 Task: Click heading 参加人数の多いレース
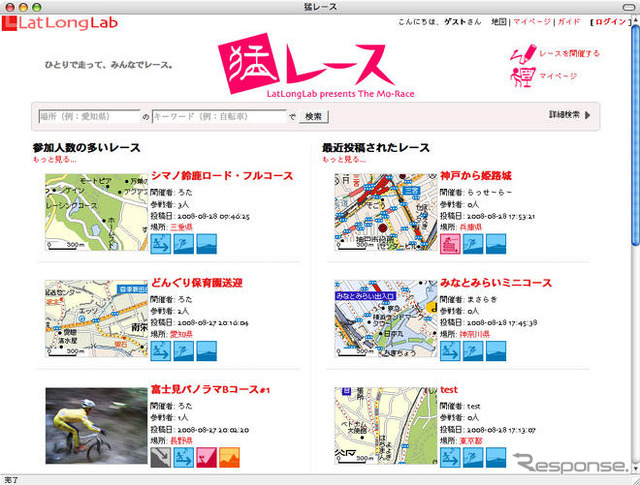click(87, 147)
